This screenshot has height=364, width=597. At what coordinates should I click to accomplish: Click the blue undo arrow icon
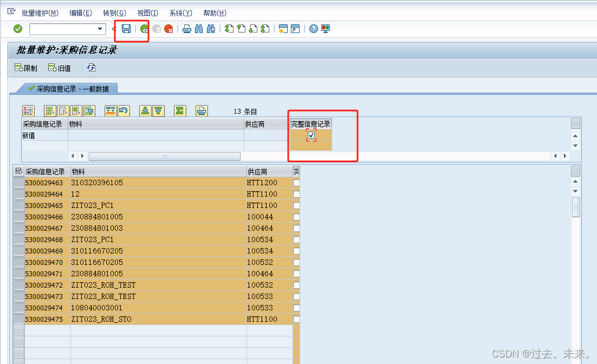pos(124,111)
